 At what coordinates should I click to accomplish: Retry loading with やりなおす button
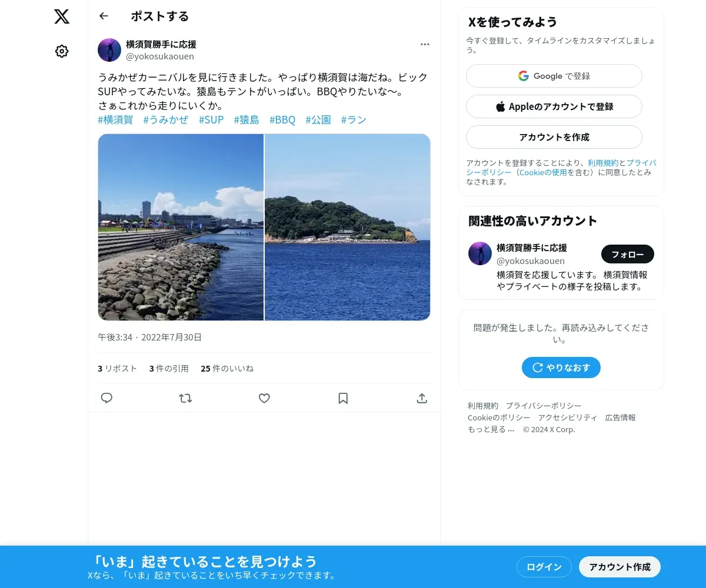click(x=561, y=367)
